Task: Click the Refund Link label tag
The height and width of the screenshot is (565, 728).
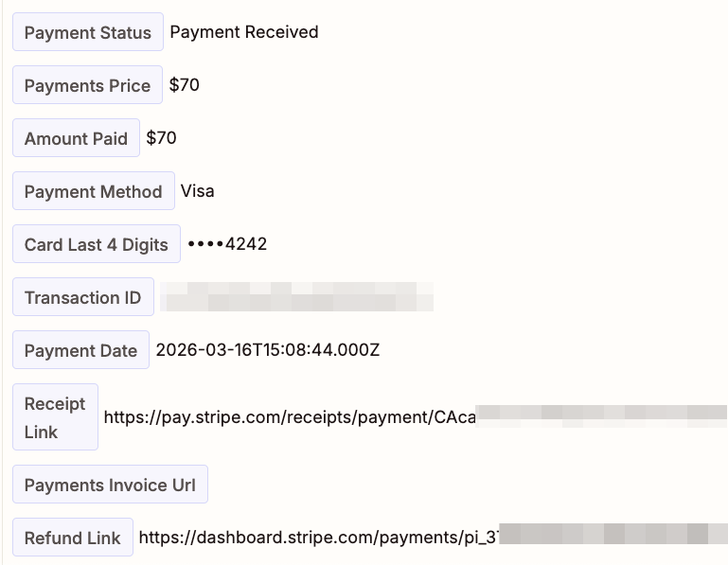Action: click(x=72, y=538)
